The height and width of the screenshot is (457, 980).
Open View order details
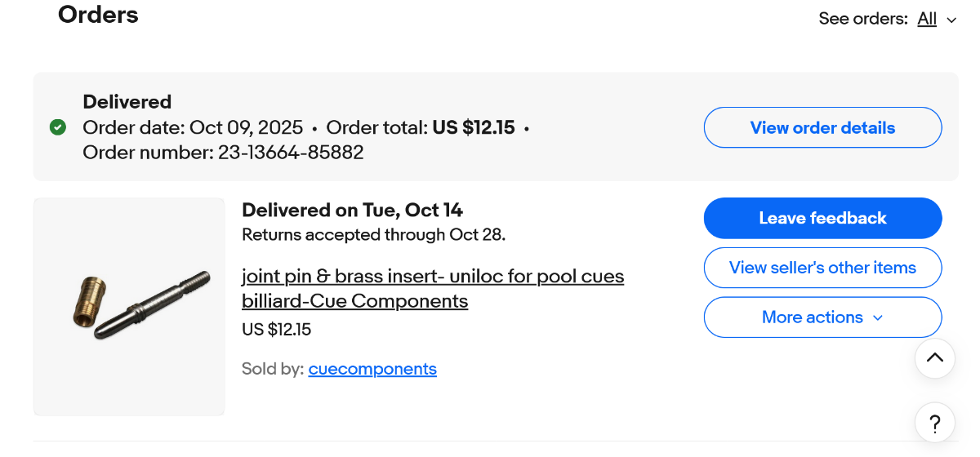coord(822,127)
